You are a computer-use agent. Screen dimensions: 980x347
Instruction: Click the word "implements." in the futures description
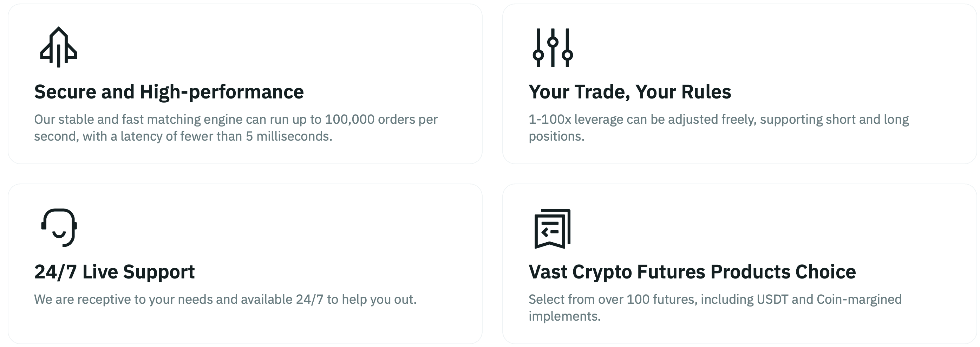564,316
